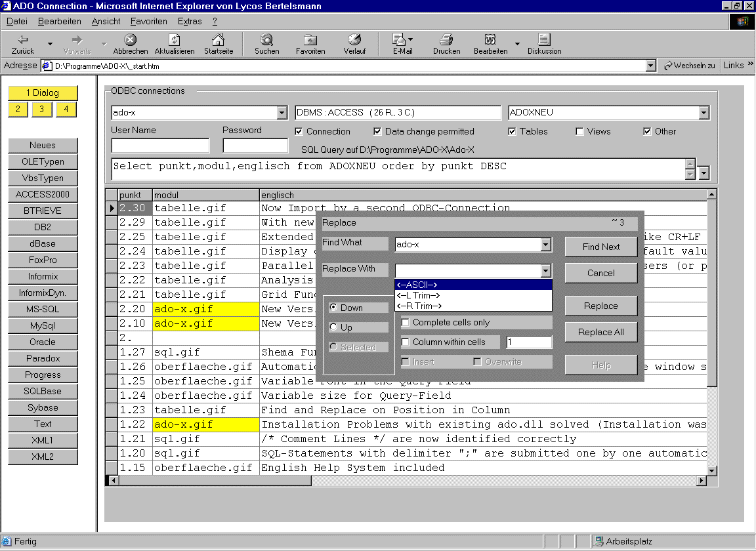Open the address bar dropdown arrow
756x551 pixels.
(651, 66)
